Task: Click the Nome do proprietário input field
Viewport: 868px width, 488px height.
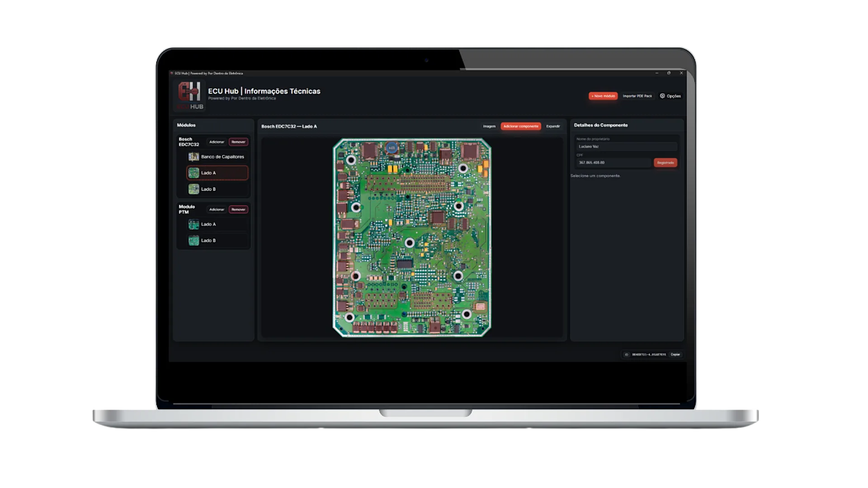Action: coord(627,146)
